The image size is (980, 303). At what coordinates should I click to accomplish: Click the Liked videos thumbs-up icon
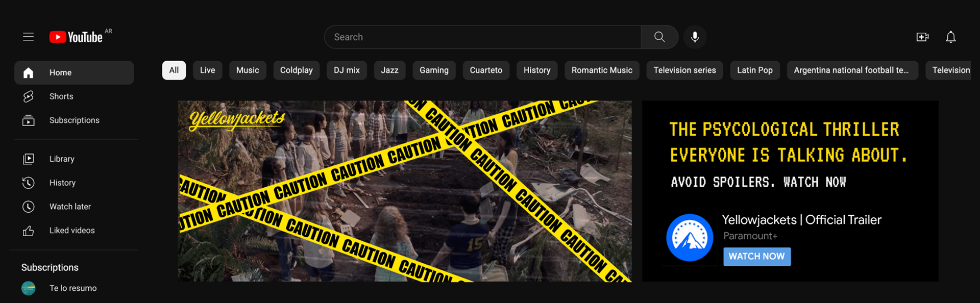tap(29, 231)
